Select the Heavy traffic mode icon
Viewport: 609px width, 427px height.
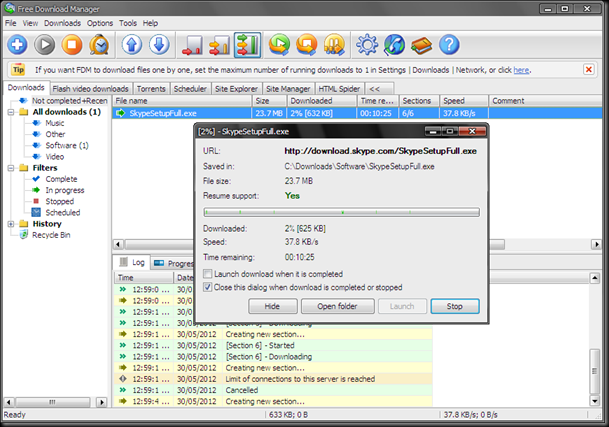click(247, 45)
